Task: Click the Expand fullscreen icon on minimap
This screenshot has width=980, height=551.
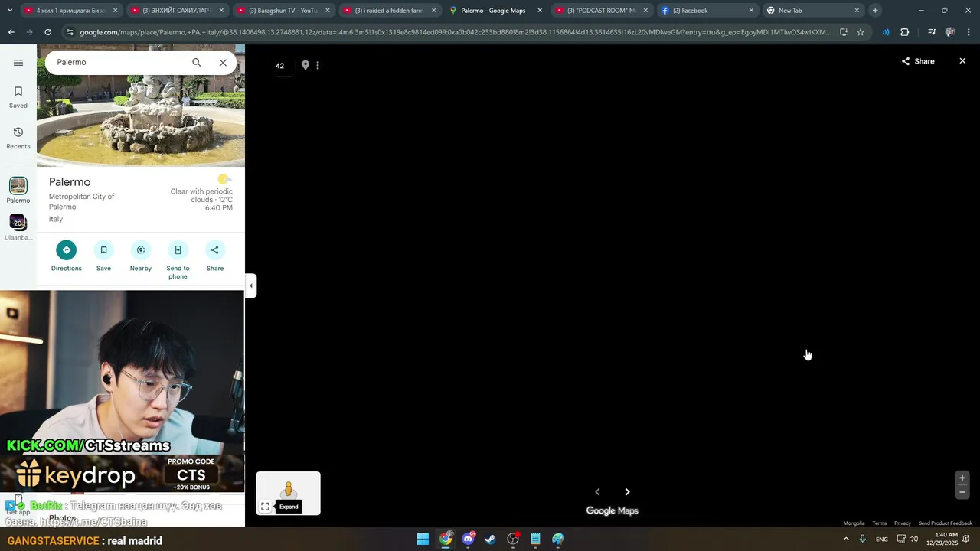Action: click(265, 507)
